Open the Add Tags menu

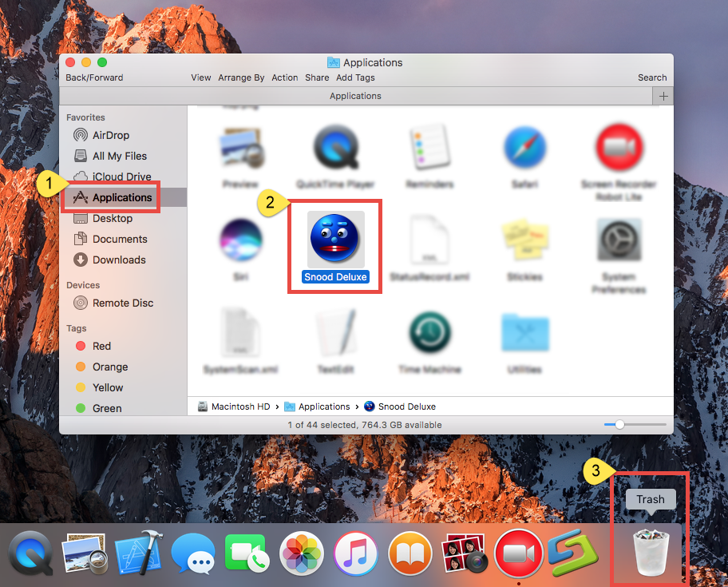pyautogui.click(x=355, y=77)
